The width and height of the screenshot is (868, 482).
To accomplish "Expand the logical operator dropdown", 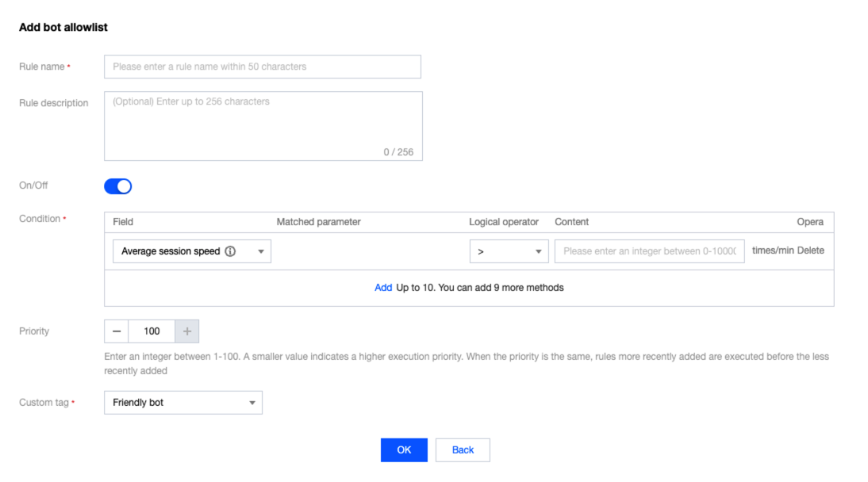I will point(509,251).
